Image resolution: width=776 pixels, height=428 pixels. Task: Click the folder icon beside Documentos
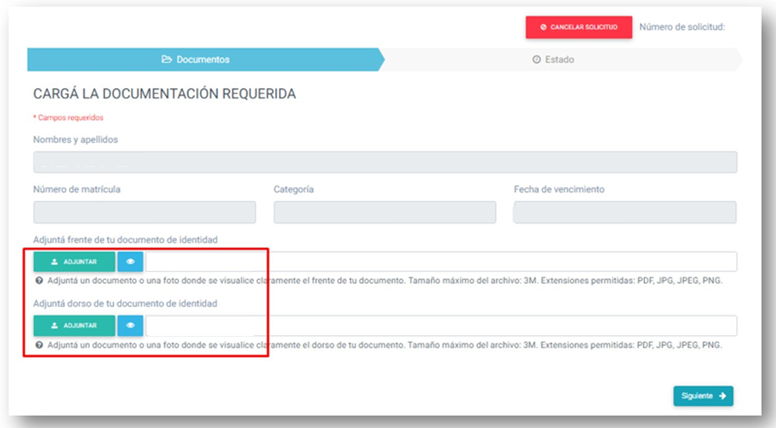167,60
